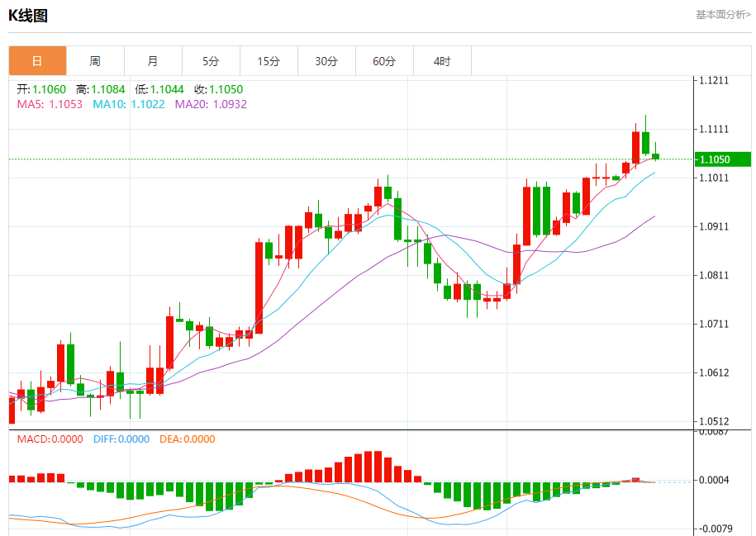
Task: Open the 基本面分析> link
Action: click(723, 15)
